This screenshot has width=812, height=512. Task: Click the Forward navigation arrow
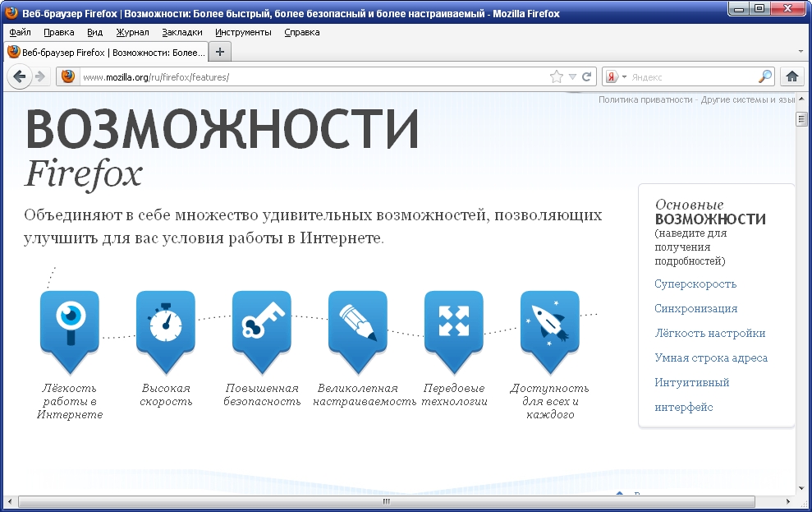(x=40, y=76)
